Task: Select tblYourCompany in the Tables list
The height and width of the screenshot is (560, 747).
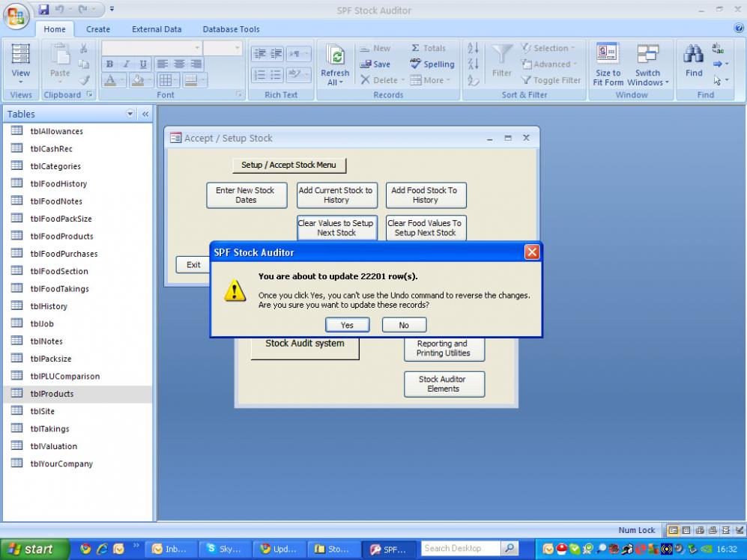Action: (x=77, y=464)
